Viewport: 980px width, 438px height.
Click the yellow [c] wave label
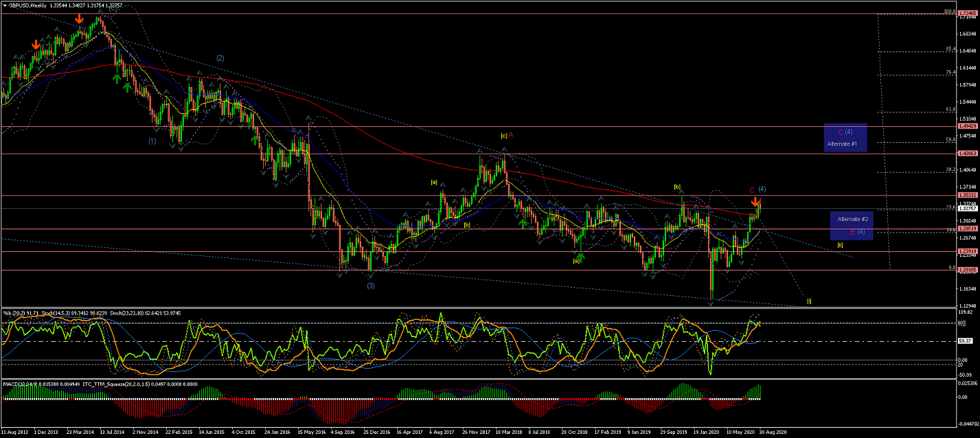503,136
